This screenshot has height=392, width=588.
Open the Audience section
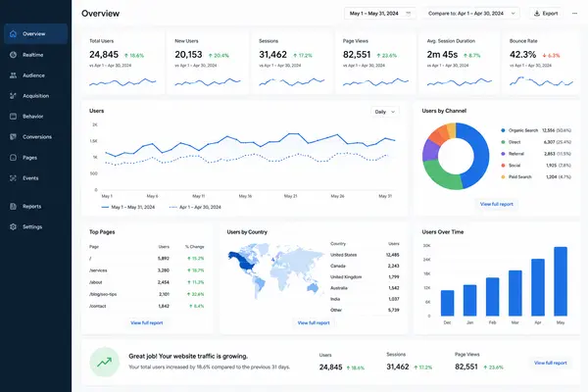tap(36, 75)
